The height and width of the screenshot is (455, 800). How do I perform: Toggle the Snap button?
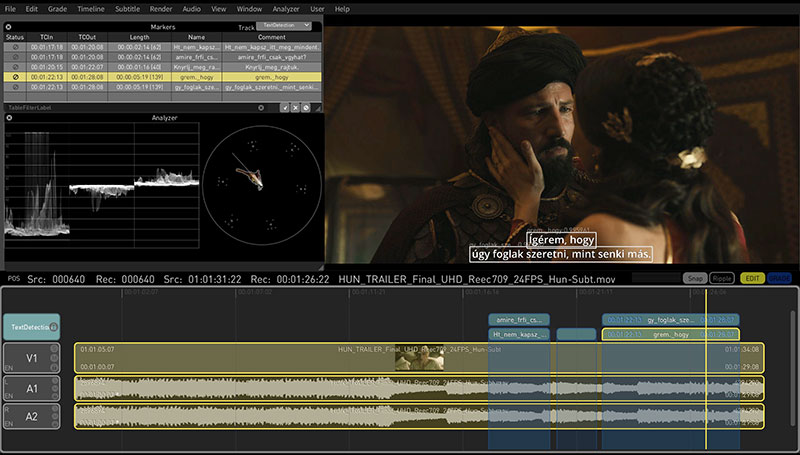click(x=695, y=279)
